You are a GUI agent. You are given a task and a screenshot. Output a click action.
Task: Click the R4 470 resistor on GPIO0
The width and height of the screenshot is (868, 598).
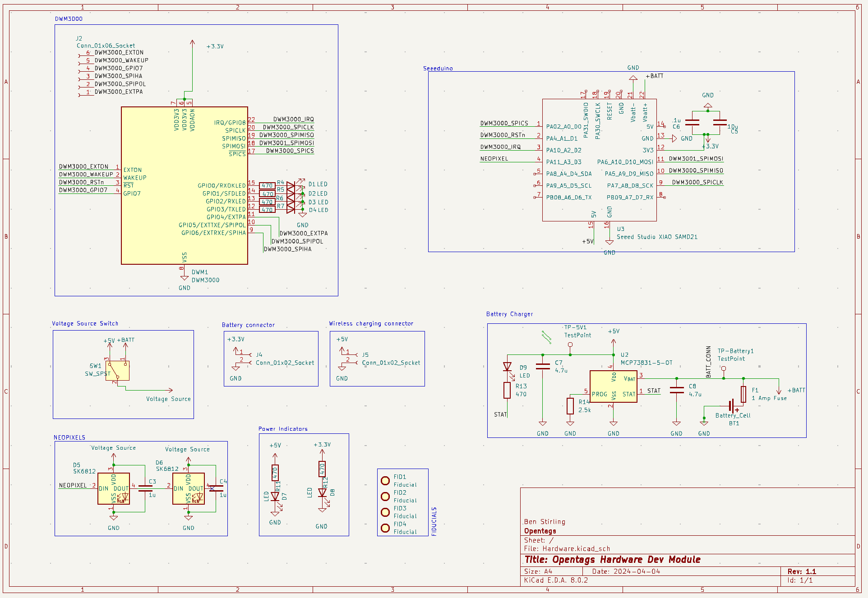coord(267,185)
